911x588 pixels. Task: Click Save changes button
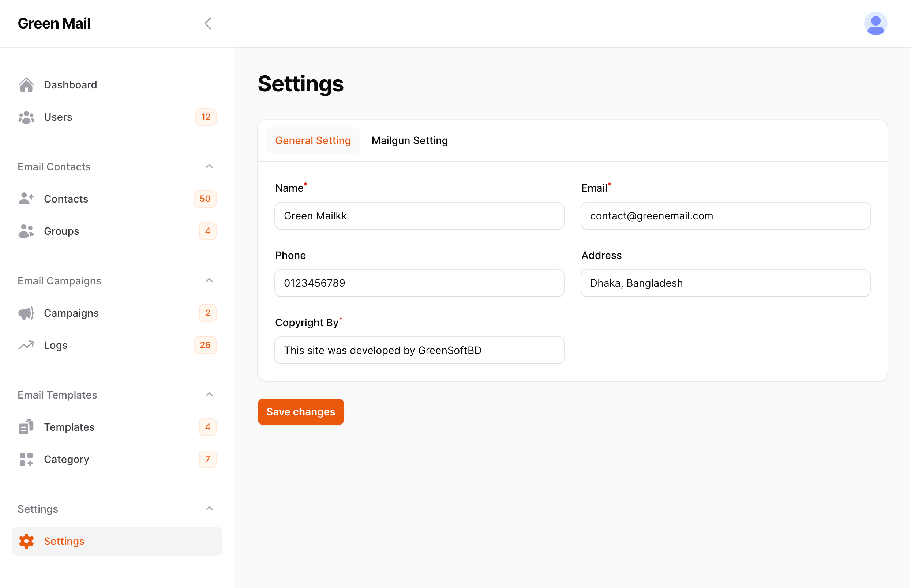tap(301, 411)
